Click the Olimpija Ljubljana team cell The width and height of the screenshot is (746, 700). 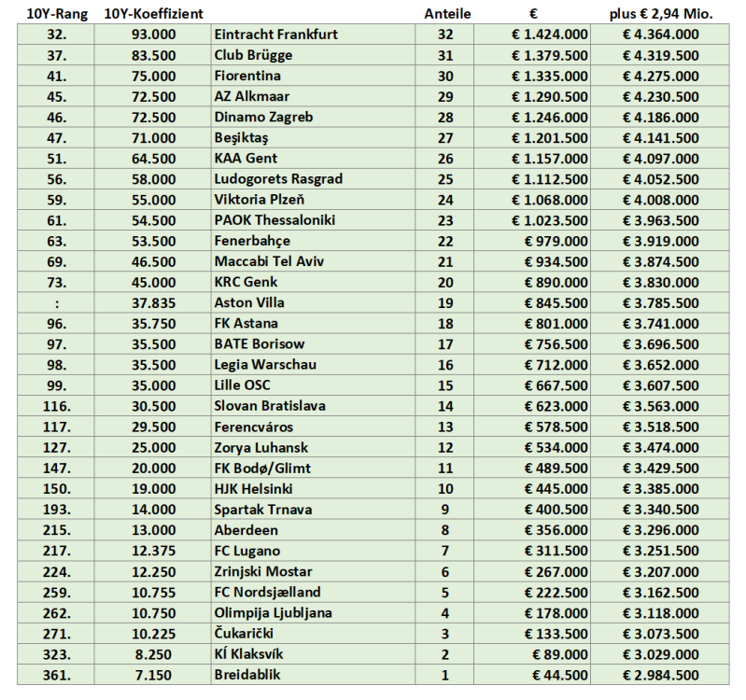[273, 612]
